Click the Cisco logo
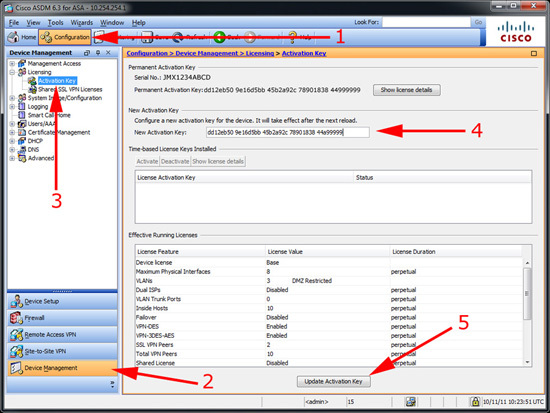Viewport: 550px width, 413px height. pos(516,32)
